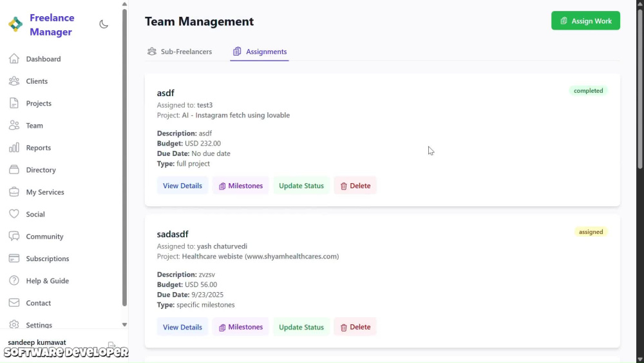The image size is (644, 363).
Task: Click the 'USD 232.00' budget value
Action: coord(202,144)
